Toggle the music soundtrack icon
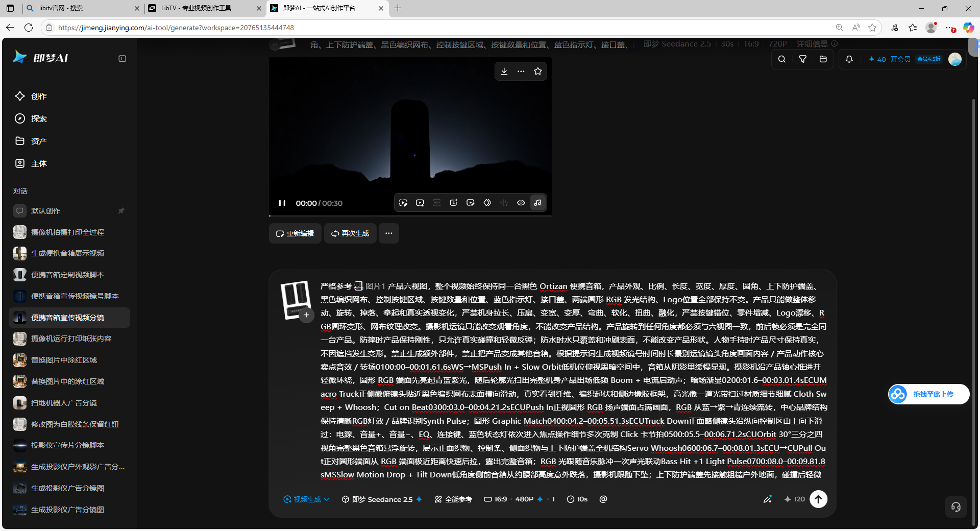This screenshot has width=980, height=531. click(538, 203)
